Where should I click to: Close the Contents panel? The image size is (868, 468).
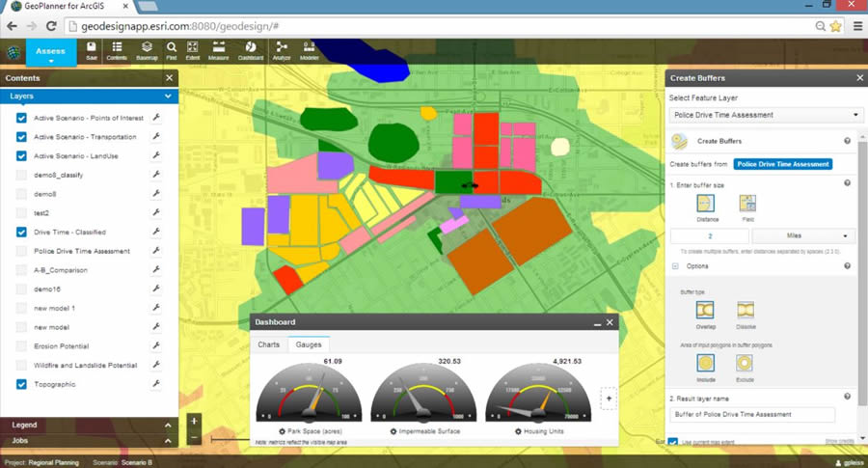pos(170,78)
